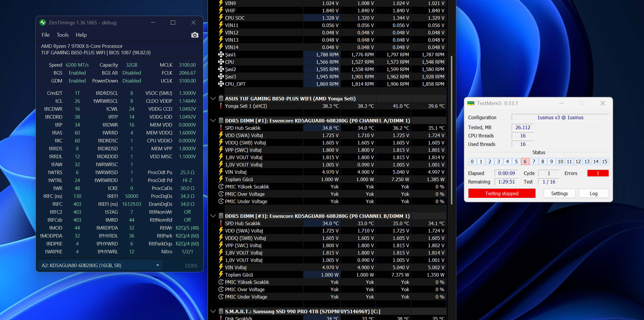Click the Speed value 6200 MT/s in ZenTimings
The height and width of the screenshot is (320, 644).
(77, 65)
